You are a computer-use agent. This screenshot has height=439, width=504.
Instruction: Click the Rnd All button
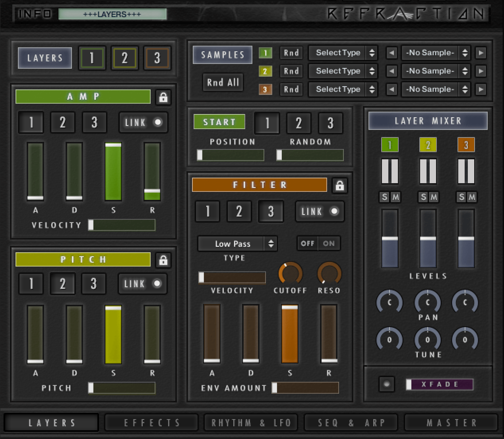[223, 82]
